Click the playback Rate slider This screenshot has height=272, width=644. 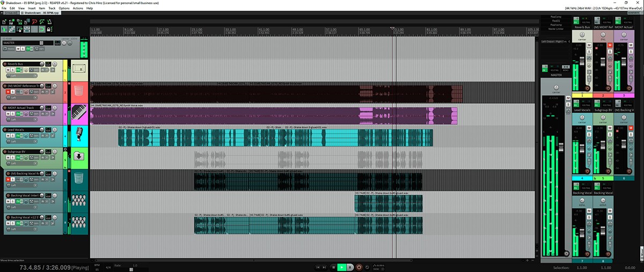(131, 269)
